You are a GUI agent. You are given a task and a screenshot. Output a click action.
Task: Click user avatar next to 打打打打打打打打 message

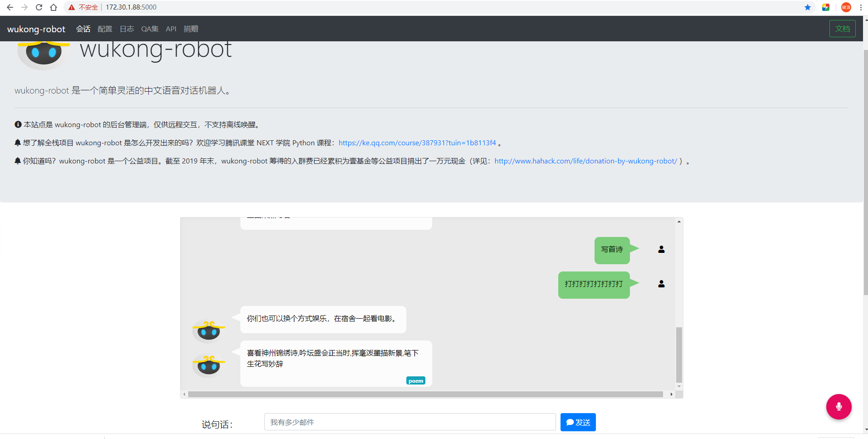click(661, 284)
